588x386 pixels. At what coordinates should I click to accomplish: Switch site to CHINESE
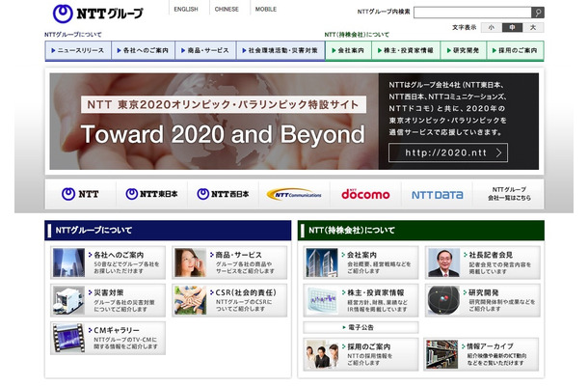[227, 9]
